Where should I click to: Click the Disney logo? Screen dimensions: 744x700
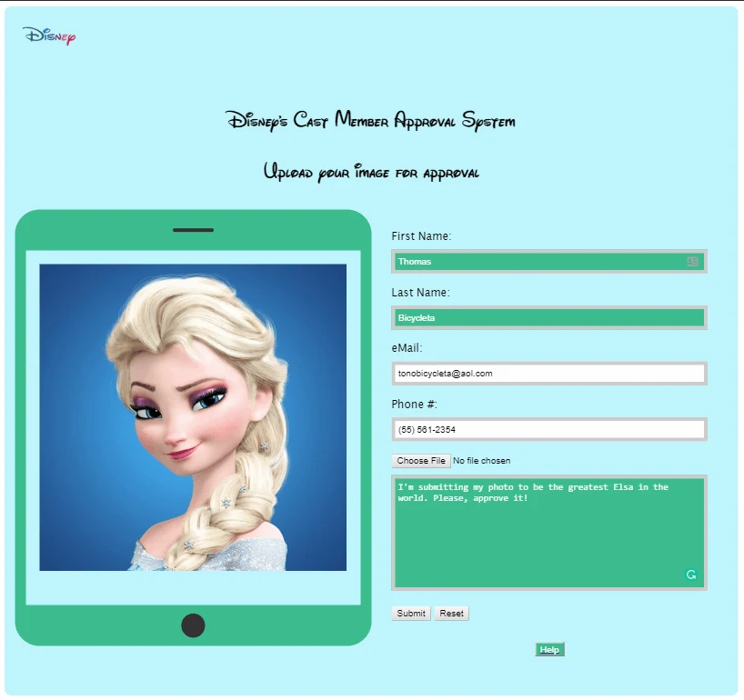tap(49, 35)
